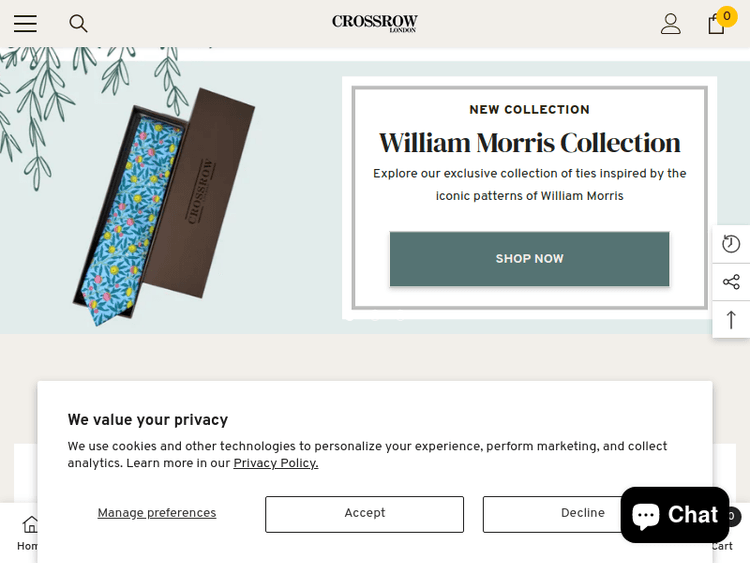Click the share icon on sidebar
Screen dimensions: 750x563
coord(731,282)
